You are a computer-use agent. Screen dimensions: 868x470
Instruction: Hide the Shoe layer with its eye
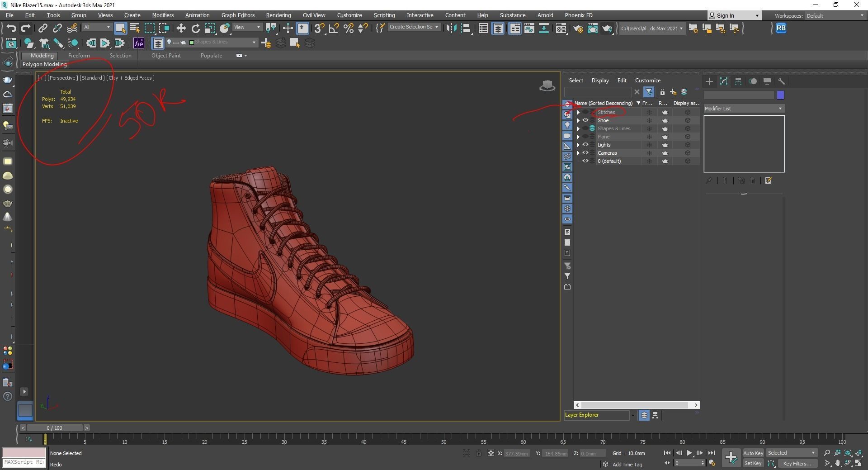(585, 120)
